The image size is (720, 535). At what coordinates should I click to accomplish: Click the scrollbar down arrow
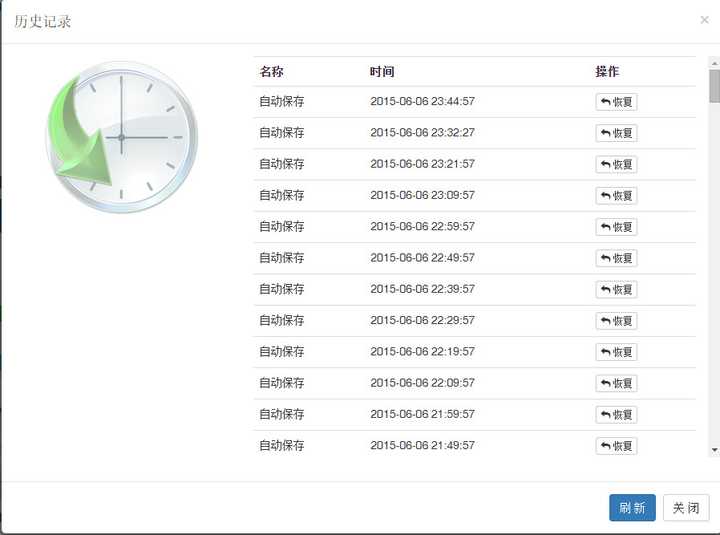point(714,450)
